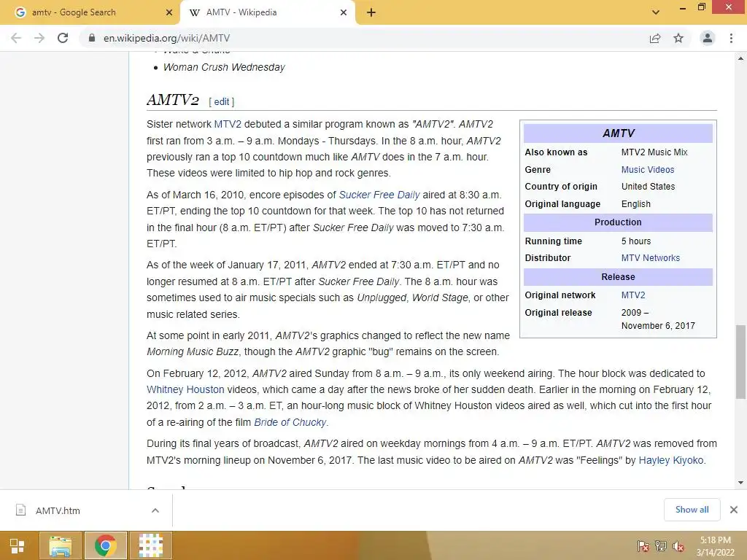Share this page icon in address bar
747x560 pixels.
[x=655, y=38]
